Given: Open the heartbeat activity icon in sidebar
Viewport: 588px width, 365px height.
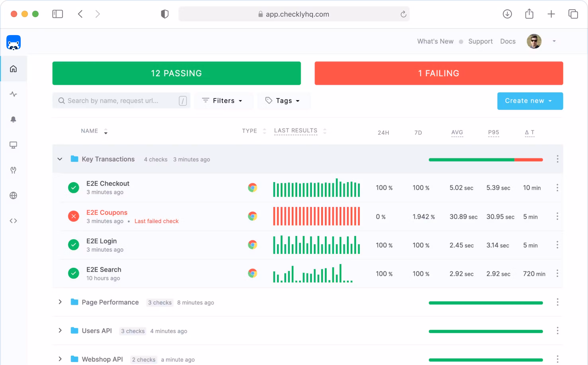Looking at the screenshot, I should 13,94.
